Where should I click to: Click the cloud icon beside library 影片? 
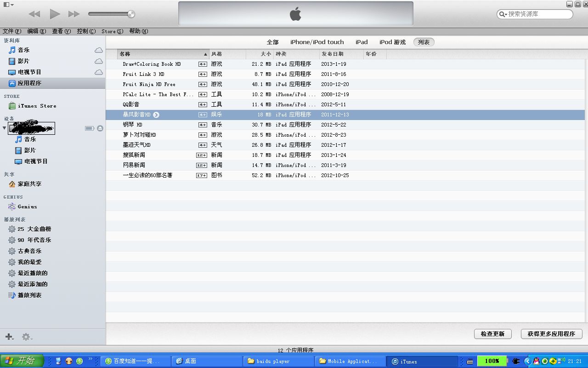[x=99, y=61]
